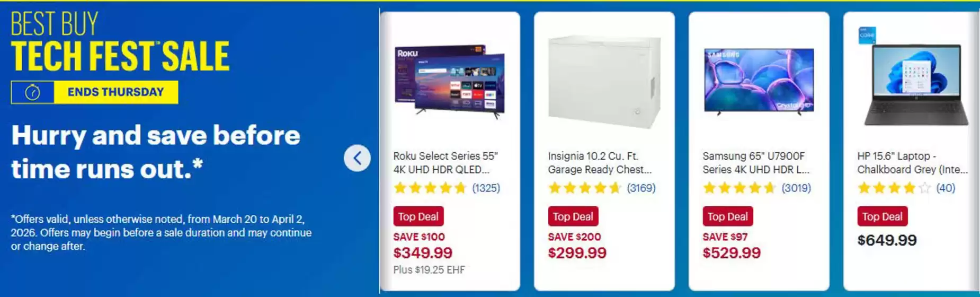Open the Samsung 65" U7900F TV image
This screenshot has width=980, height=297.
[x=759, y=81]
